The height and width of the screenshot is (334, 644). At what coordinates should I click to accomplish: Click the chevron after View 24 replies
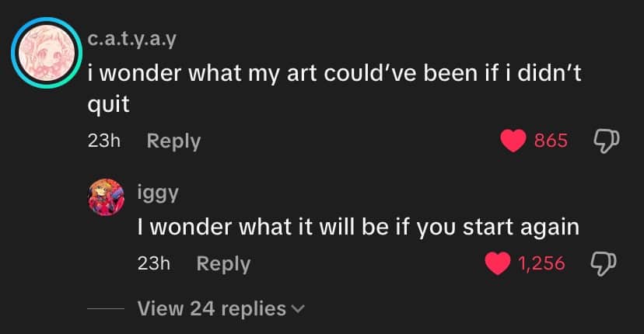point(297,309)
